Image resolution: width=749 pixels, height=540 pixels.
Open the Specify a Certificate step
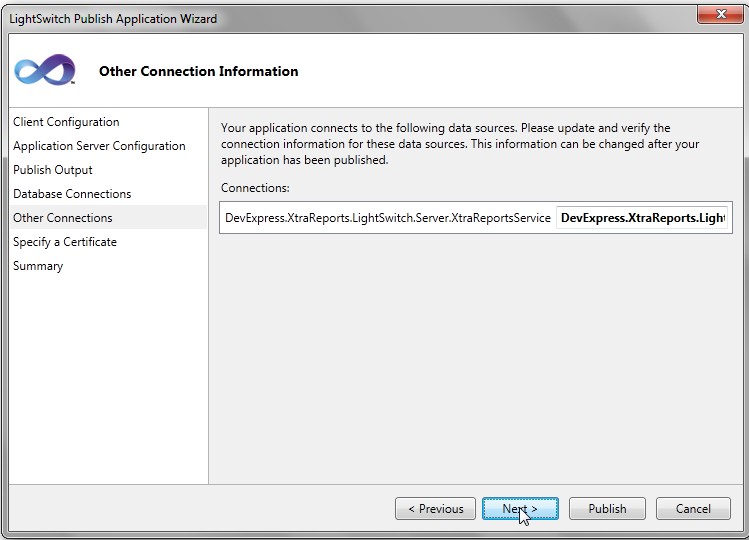pyautogui.click(x=65, y=242)
